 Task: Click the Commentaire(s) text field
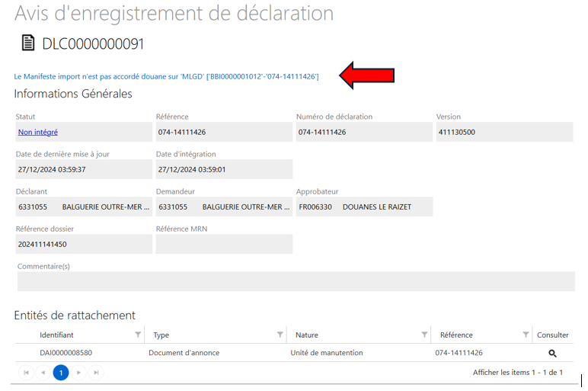[296, 281]
